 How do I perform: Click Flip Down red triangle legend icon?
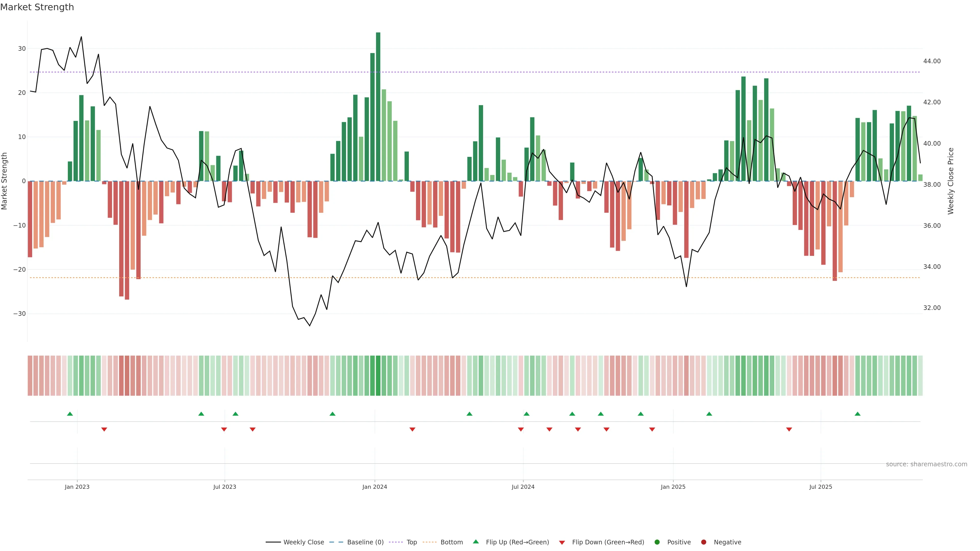coord(562,542)
